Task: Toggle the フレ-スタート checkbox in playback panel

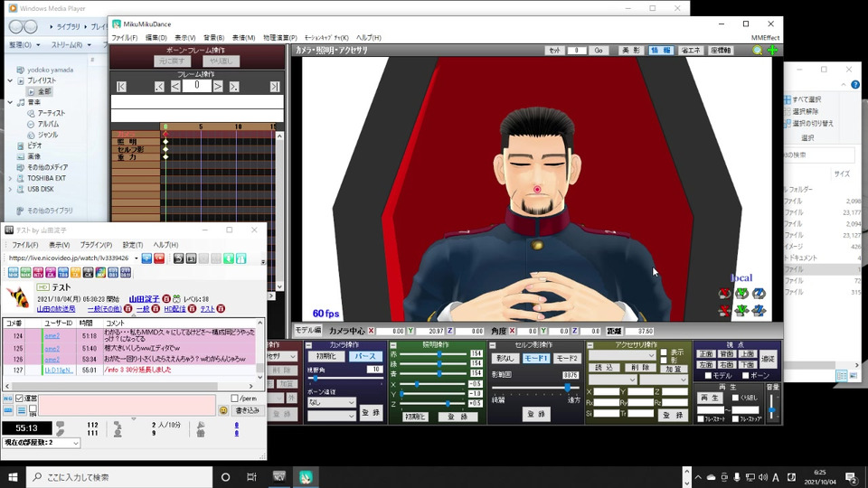Action: pyautogui.click(x=700, y=419)
